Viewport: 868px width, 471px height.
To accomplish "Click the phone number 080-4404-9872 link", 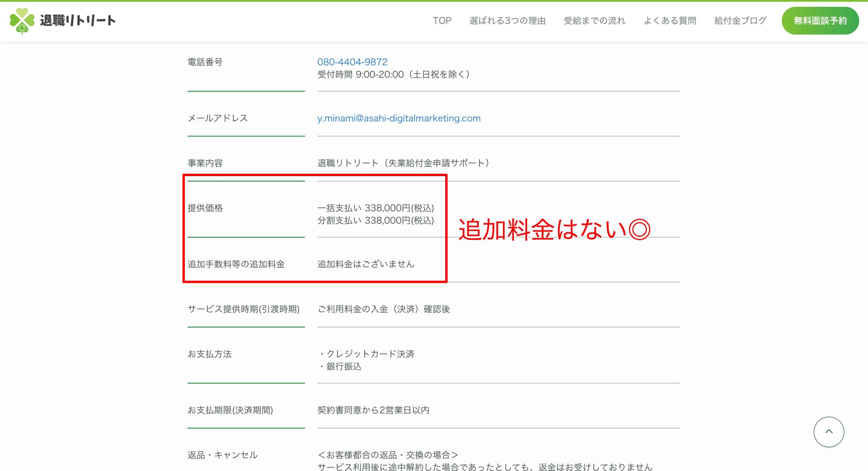I will click(352, 62).
